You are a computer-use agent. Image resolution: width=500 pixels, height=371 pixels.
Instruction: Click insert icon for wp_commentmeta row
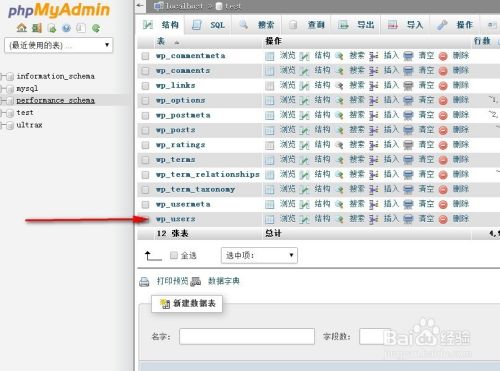pos(374,56)
